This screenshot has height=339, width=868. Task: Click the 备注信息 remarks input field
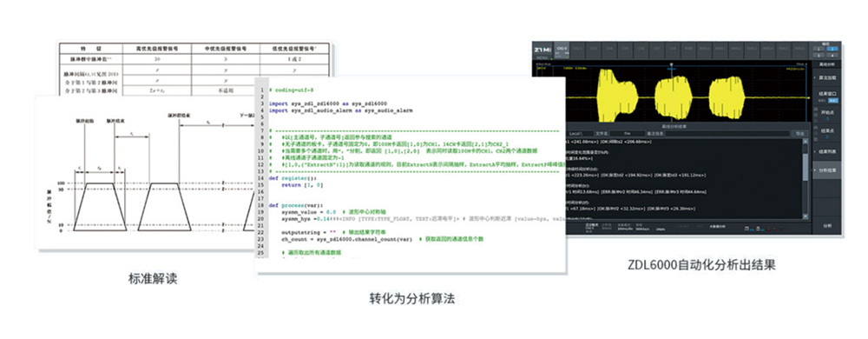[728, 134]
